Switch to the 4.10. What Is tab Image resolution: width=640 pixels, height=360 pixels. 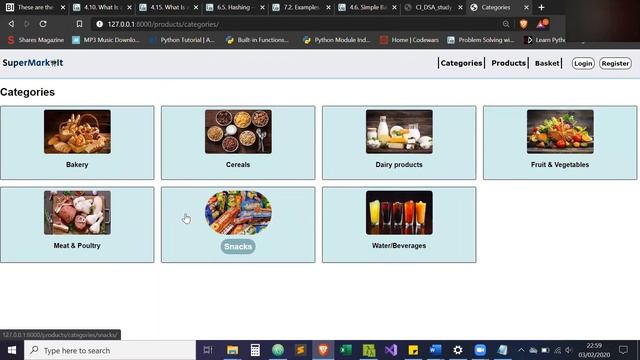pos(103,7)
